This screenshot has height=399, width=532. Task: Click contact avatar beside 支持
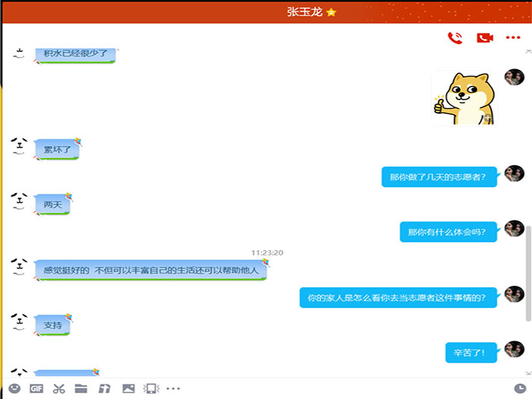click(19, 321)
